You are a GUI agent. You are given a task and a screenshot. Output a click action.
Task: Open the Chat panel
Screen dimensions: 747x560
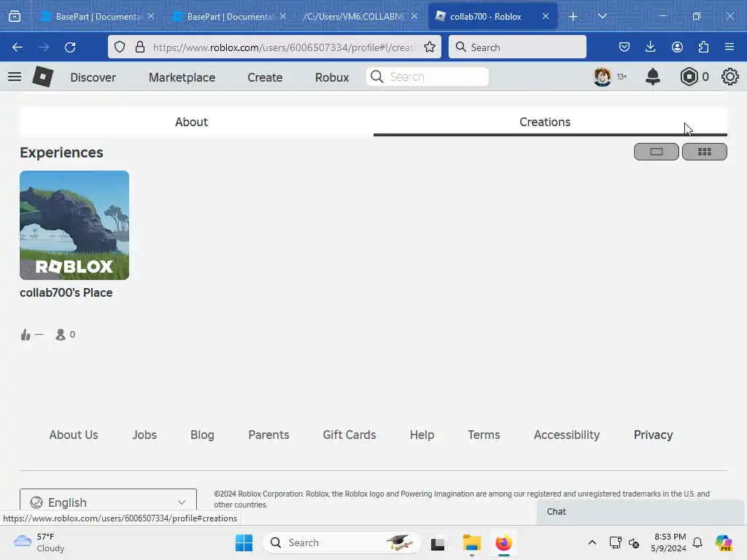coord(640,512)
